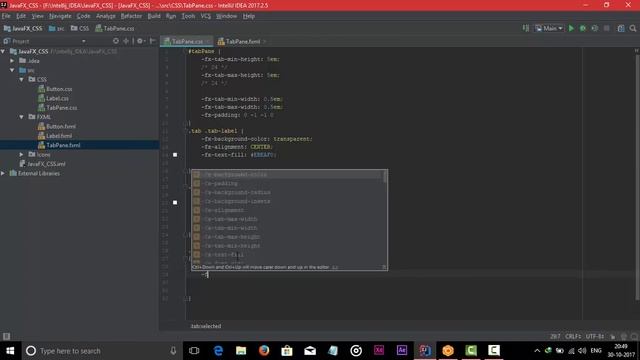
Task: Click the taskbar 'Type here to search' box
Action: [x=101, y=351]
